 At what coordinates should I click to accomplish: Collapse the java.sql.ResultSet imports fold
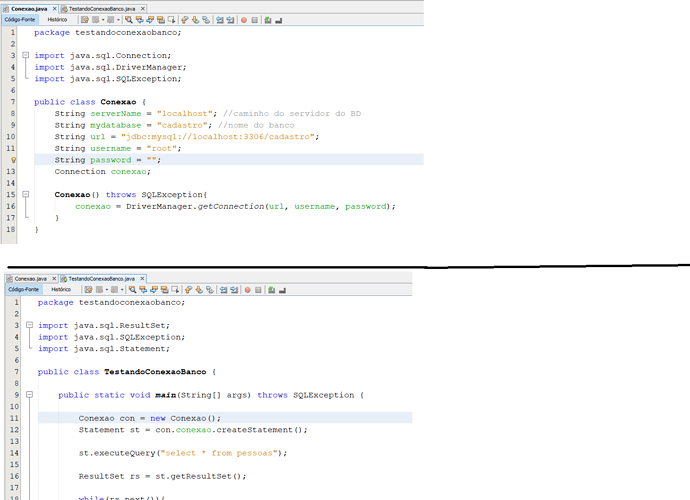(x=29, y=325)
